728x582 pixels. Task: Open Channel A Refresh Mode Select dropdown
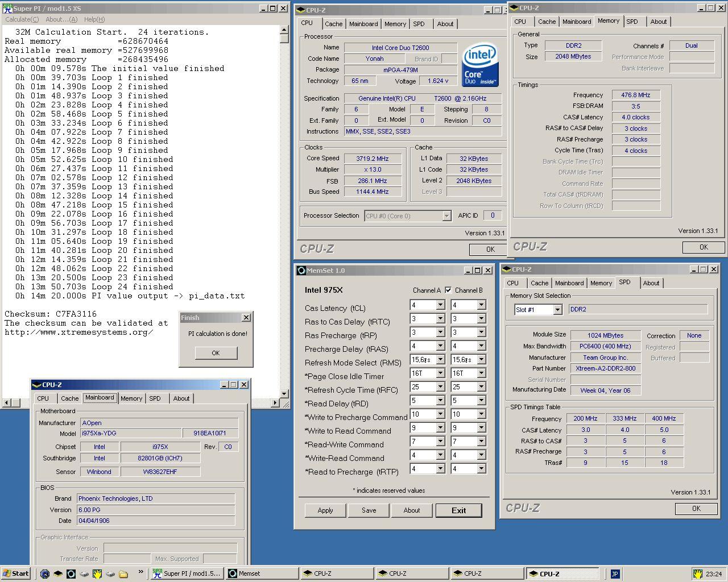coord(440,360)
